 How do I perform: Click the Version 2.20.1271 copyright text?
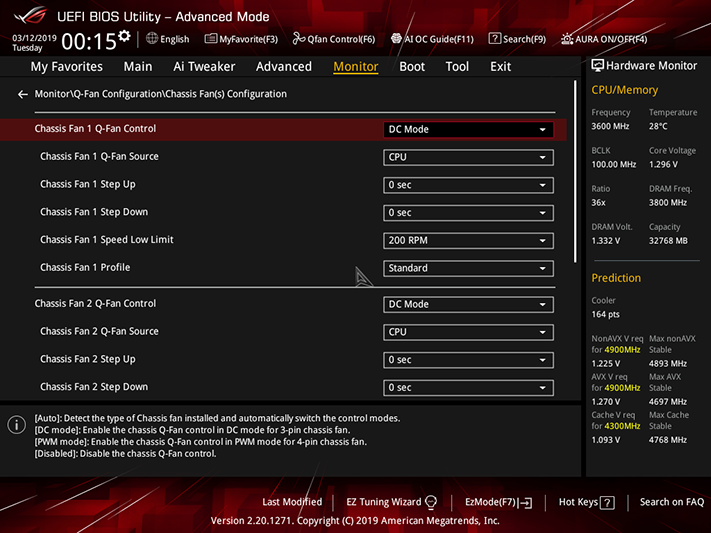355,521
